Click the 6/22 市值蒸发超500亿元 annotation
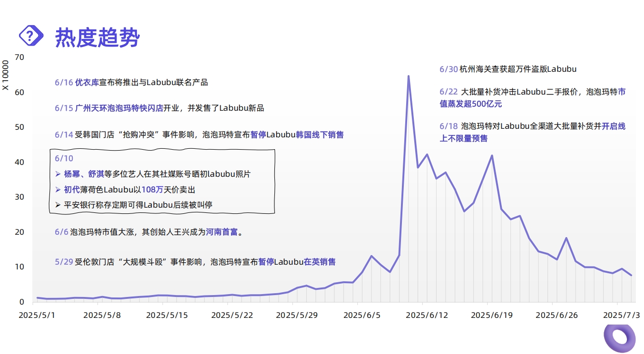The image size is (644, 354). (x=533, y=97)
